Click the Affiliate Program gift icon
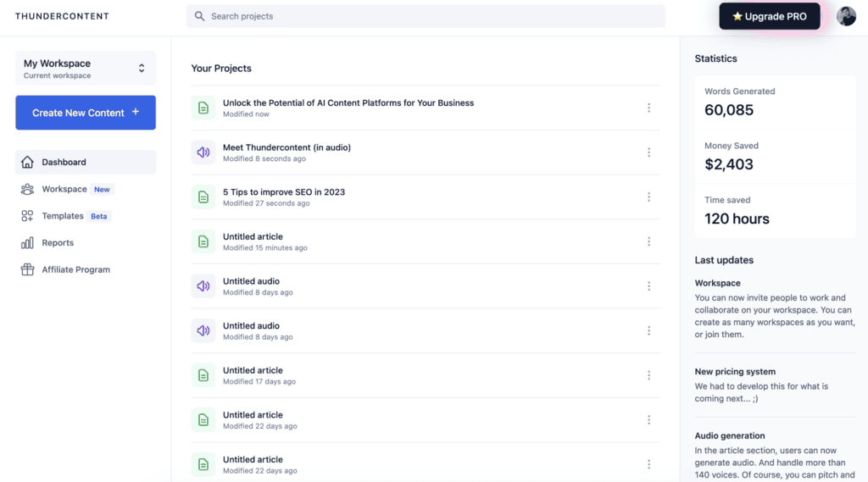This screenshot has width=868, height=482. pyautogui.click(x=27, y=270)
